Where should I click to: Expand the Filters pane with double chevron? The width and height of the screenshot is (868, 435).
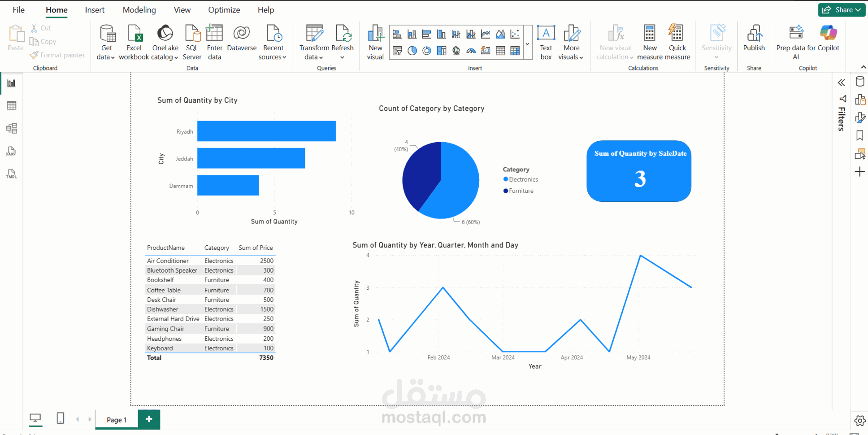(842, 83)
